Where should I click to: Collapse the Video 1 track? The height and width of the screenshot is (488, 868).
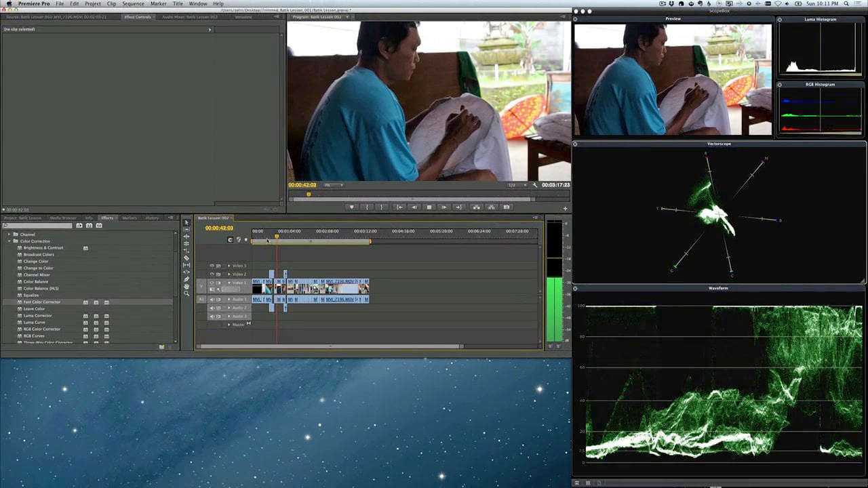point(229,283)
